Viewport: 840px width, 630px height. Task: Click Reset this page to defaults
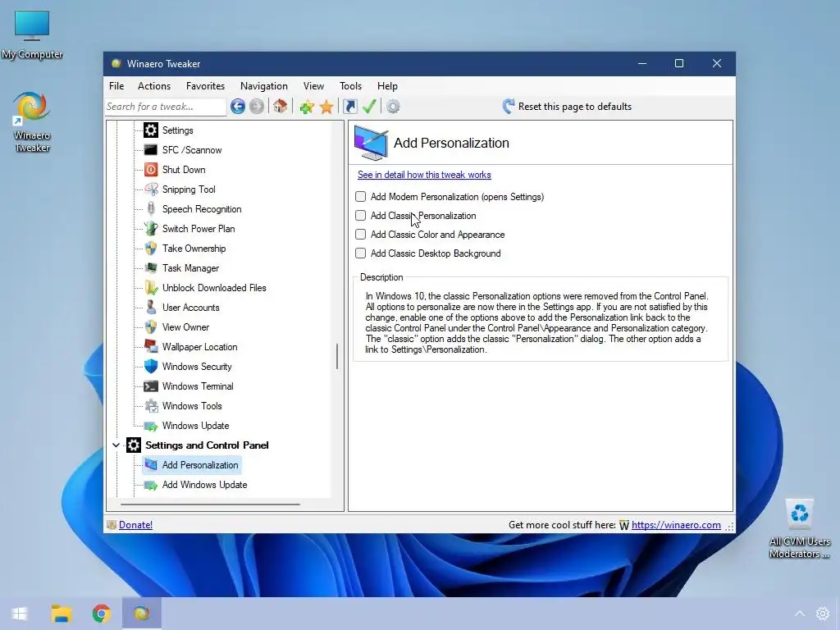point(567,107)
